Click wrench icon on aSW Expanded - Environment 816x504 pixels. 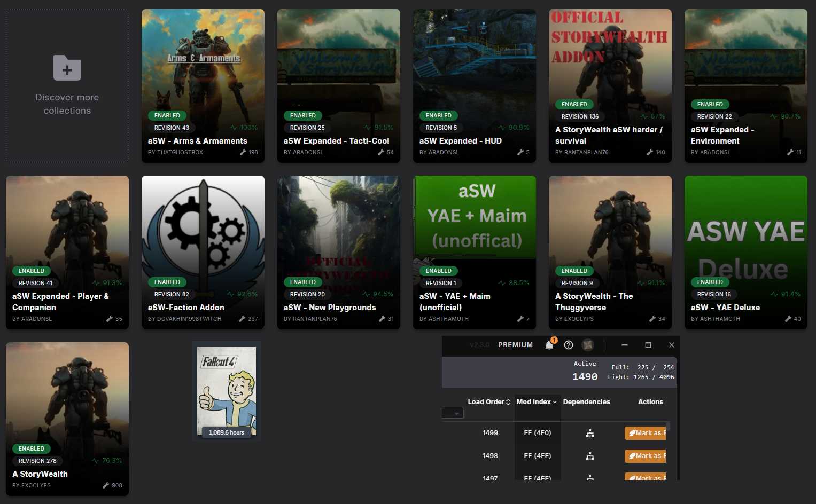(790, 152)
